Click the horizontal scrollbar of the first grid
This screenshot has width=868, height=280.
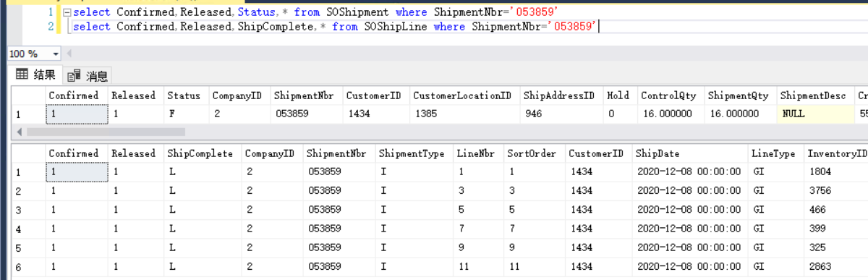tap(106, 132)
